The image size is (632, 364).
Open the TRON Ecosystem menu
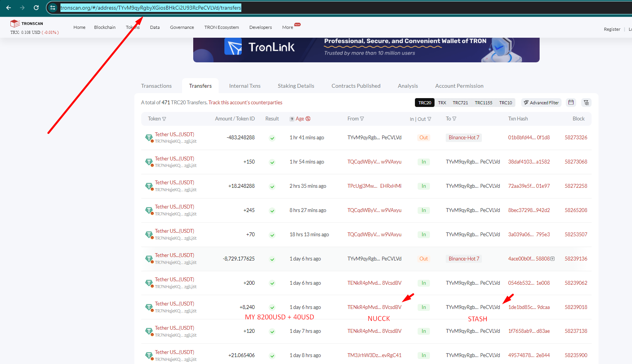(x=221, y=27)
